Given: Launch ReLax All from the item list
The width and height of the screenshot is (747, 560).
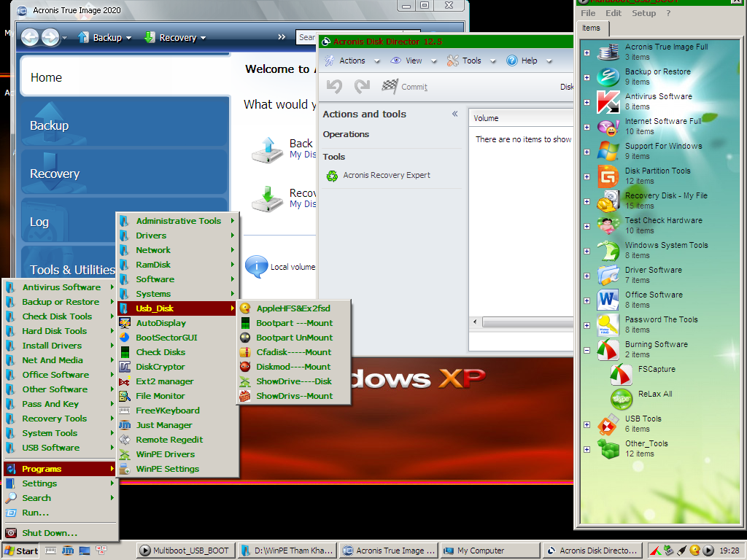Looking at the screenshot, I should (x=622, y=399).
